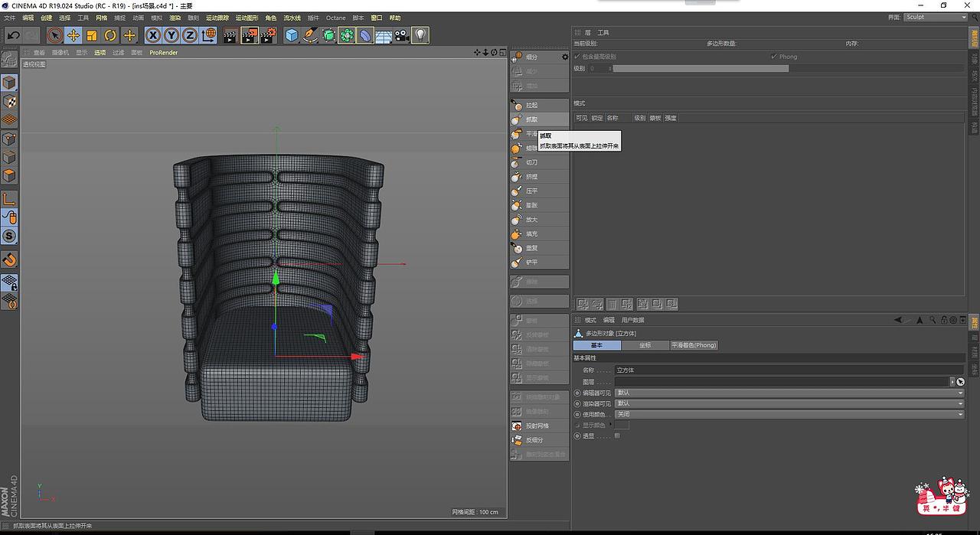Open the 文件 menu

pyautogui.click(x=10, y=18)
